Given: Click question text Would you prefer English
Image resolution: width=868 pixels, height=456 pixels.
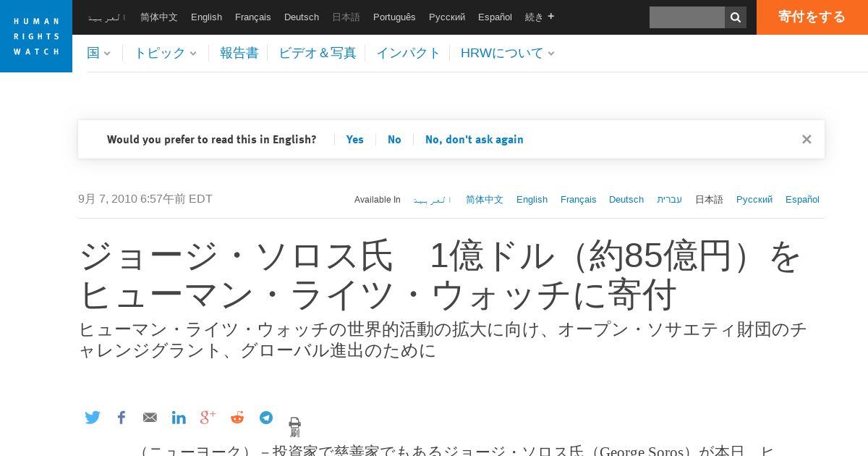Looking at the screenshot, I should point(212,140).
